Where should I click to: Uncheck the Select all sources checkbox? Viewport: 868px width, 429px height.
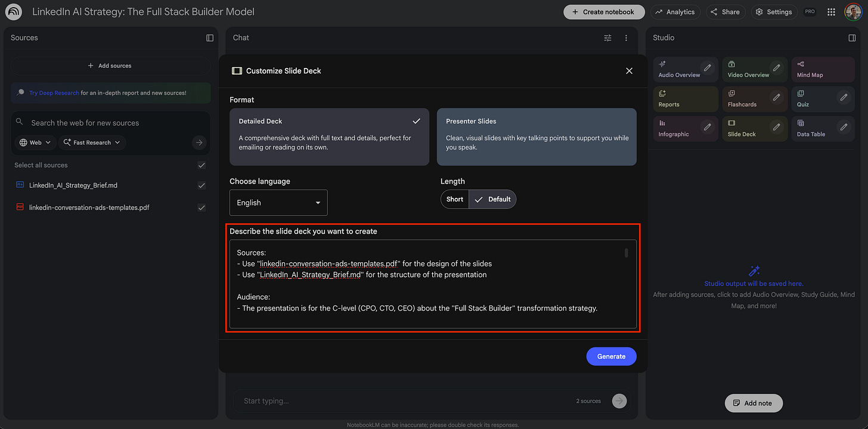201,165
